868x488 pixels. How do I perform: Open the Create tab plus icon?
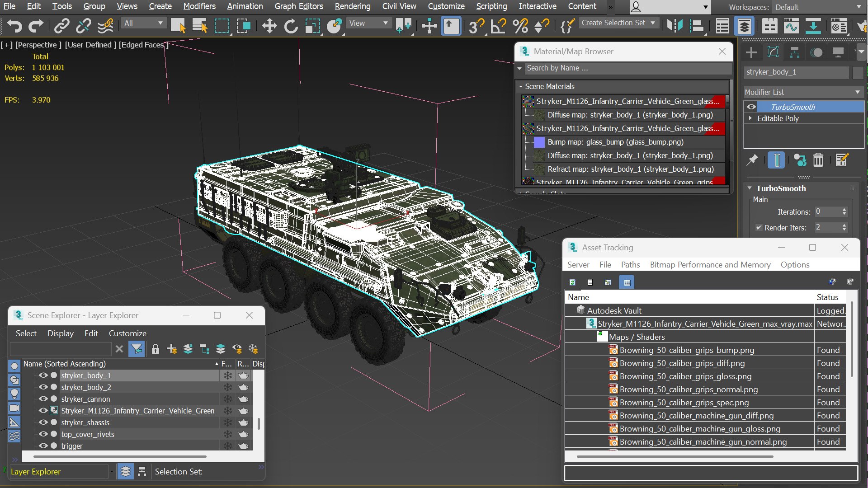(x=751, y=52)
